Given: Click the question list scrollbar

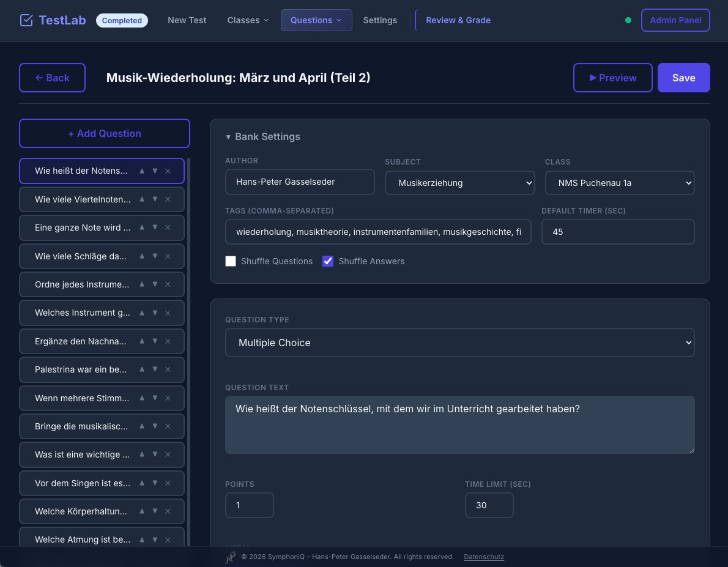Looking at the screenshot, I should click(188, 352).
